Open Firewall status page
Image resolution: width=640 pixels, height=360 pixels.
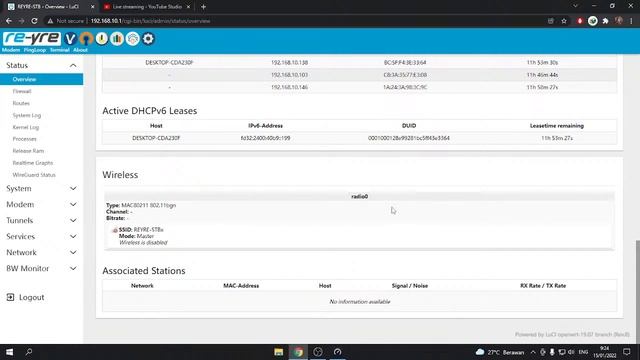[22, 91]
